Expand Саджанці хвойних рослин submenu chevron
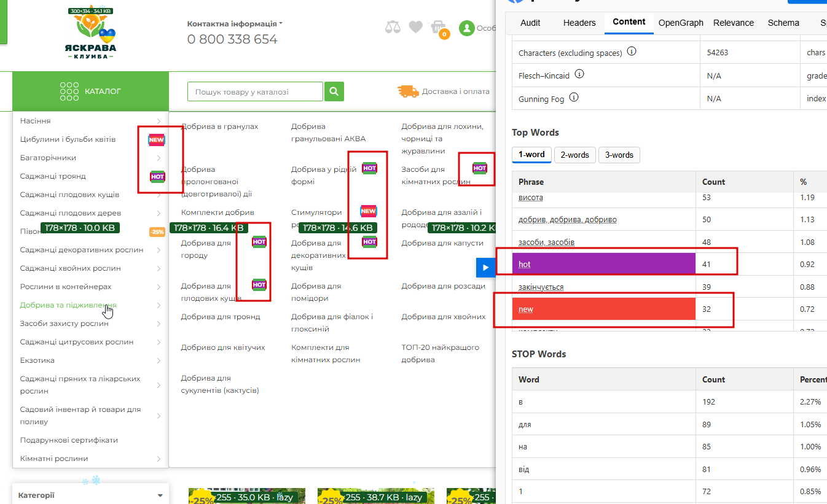Screen dimensions: 827x504 tap(159, 268)
